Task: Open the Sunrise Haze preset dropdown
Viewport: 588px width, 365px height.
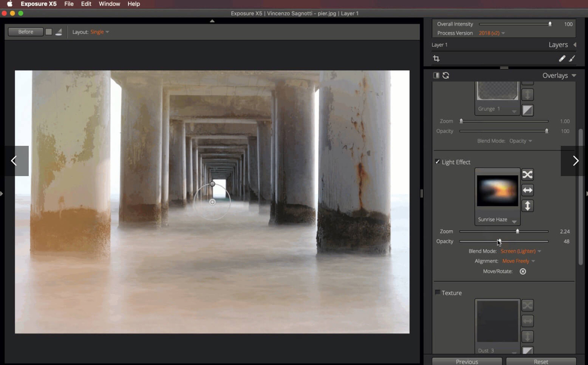Action: (x=497, y=219)
